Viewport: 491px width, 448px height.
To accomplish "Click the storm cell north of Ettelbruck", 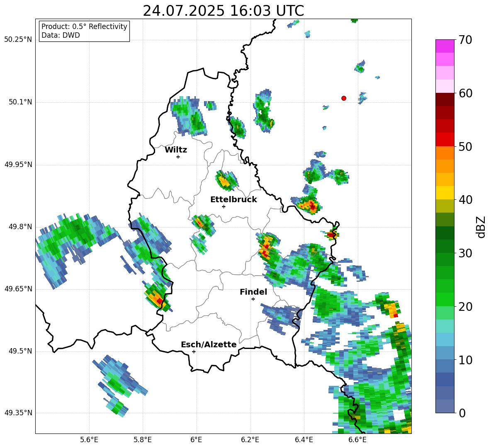I will (226, 181).
